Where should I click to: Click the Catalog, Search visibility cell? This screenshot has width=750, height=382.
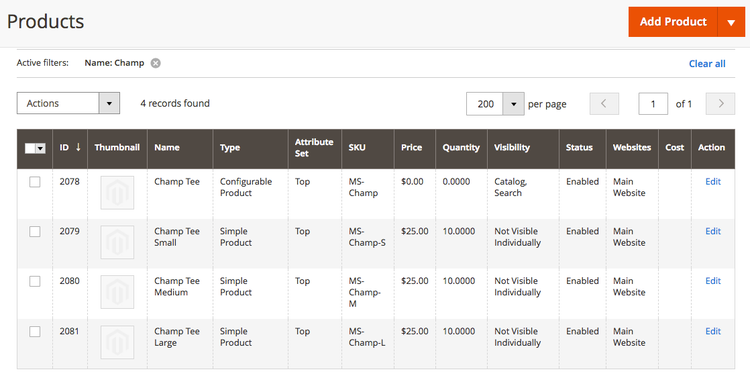point(523,194)
